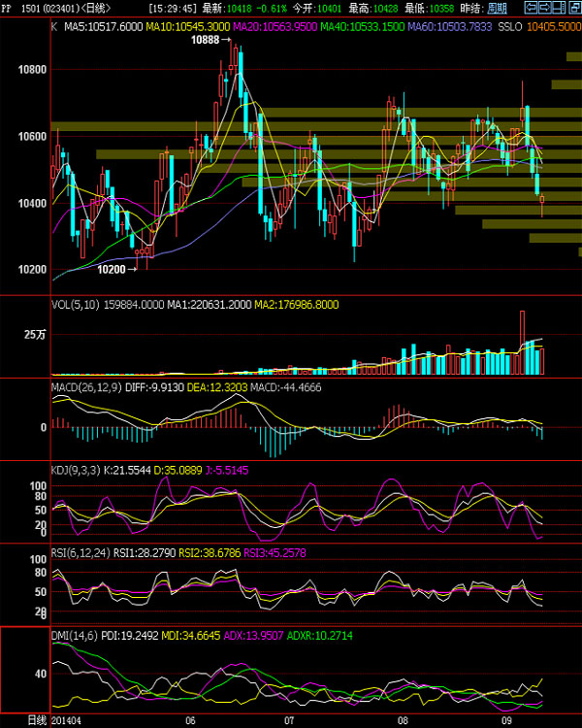
Task: Click the volume MA2:176986.8000 value
Action: click(297, 305)
